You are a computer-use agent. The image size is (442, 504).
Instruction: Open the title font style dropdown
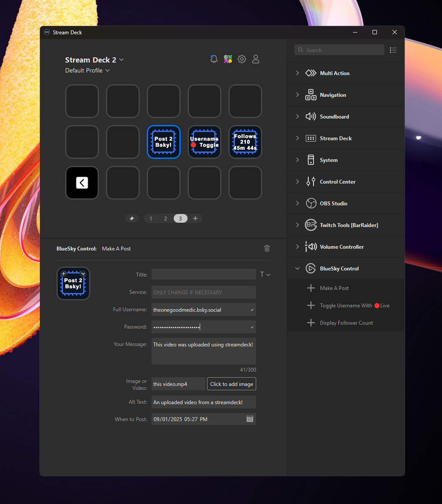[x=265, y=274]
